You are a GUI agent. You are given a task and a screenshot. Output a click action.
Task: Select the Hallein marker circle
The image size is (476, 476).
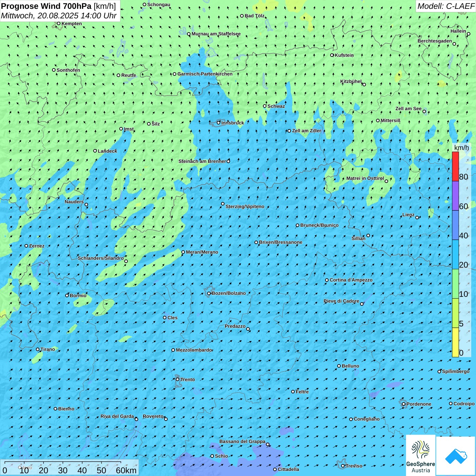pyautogui.click(x=469, y=34)
